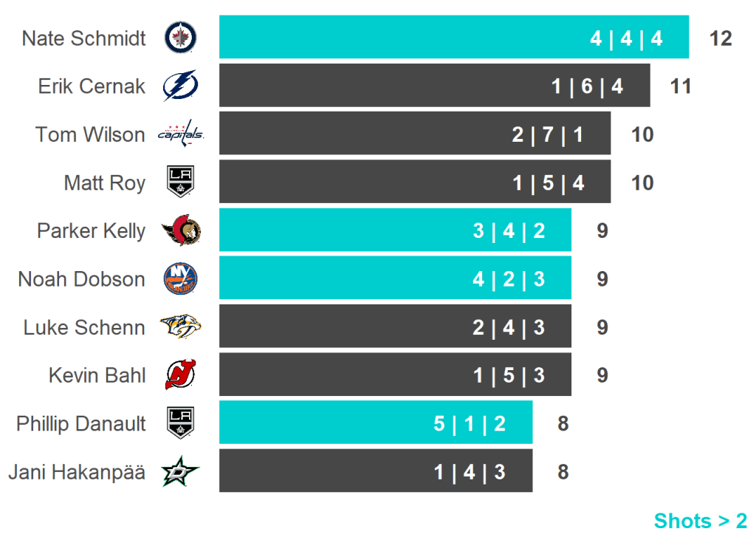Click the Kings logo beside Matt Roy
Image resolution: width=756 pixels, height=540 pixels.
click(x=180, y=182)
